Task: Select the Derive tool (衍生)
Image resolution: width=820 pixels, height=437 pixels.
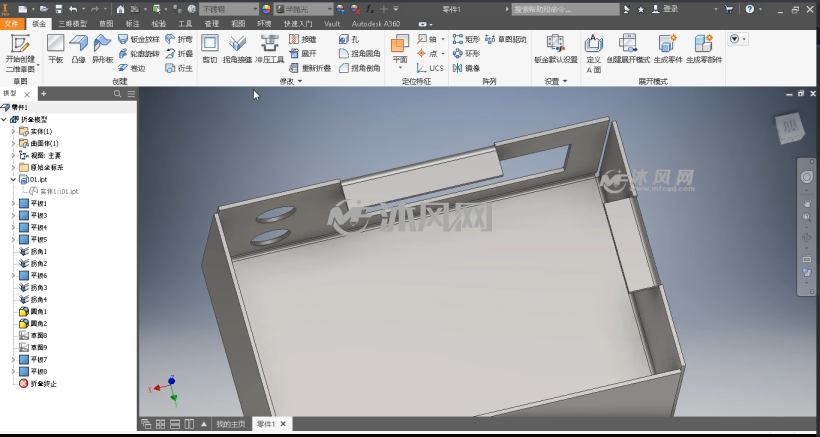Action: pos(179,68)
